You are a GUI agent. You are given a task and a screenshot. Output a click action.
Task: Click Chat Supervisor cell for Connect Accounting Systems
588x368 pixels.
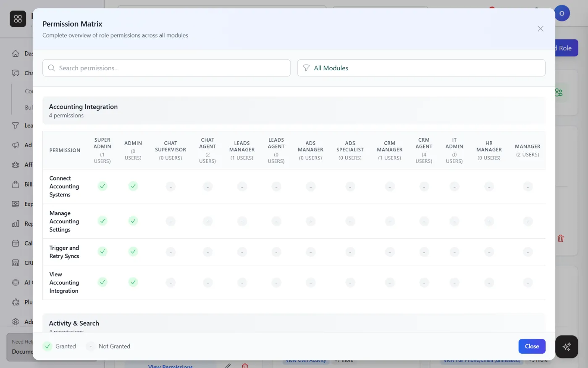click(x=171, y=186)
